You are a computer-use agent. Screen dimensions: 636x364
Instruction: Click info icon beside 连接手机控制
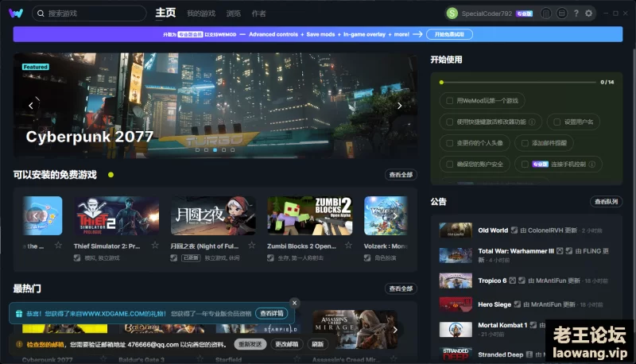pos(591,165)
